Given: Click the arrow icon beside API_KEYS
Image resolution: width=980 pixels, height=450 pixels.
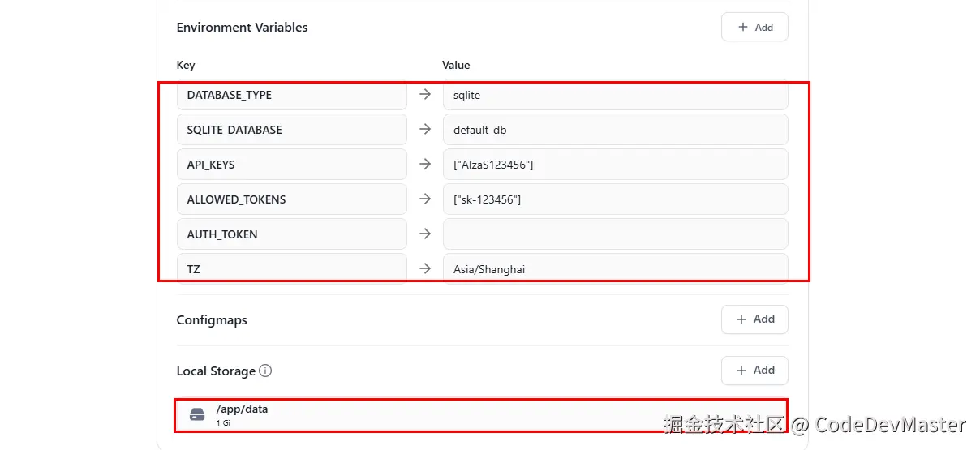Looking at the screenshot, I should coord(425,165).
